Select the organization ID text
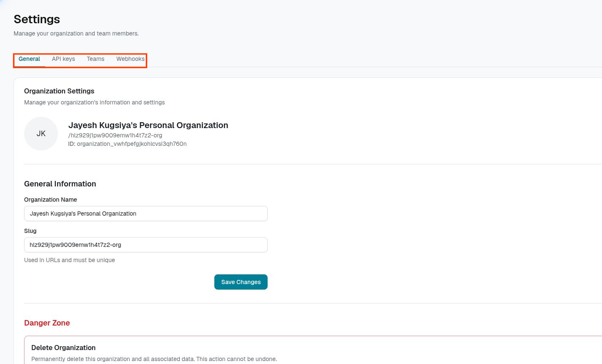 (127, 144)
